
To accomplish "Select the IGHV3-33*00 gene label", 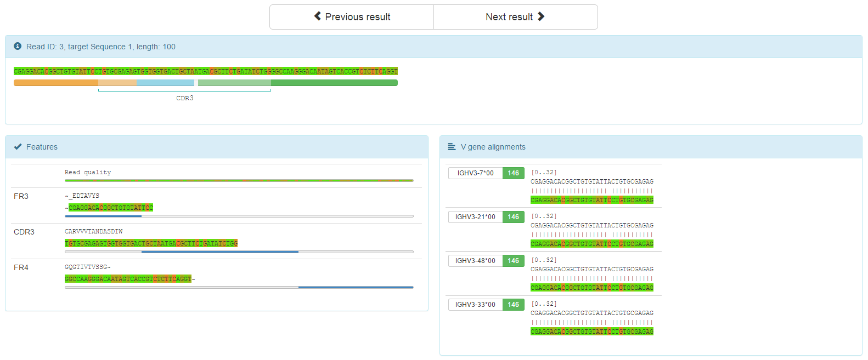I will pos(475,305).
